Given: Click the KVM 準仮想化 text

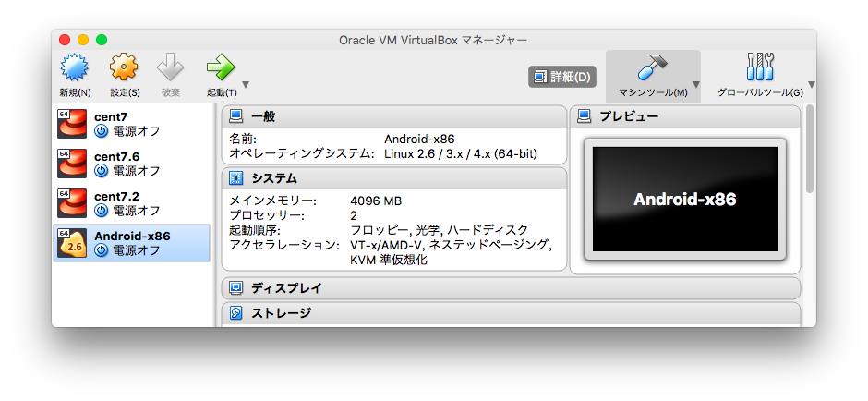Looking at the screenshot, I should pos(389,260).
